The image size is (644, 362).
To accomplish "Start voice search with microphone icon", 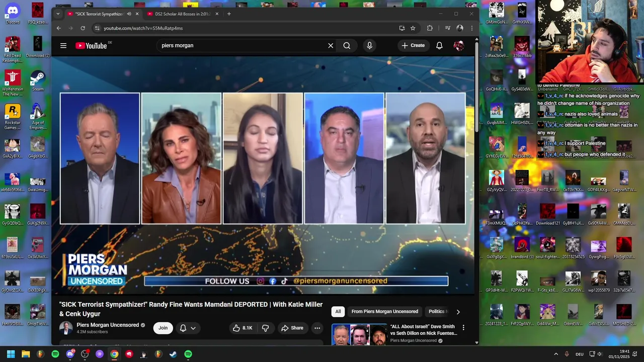I will point(369,45).
